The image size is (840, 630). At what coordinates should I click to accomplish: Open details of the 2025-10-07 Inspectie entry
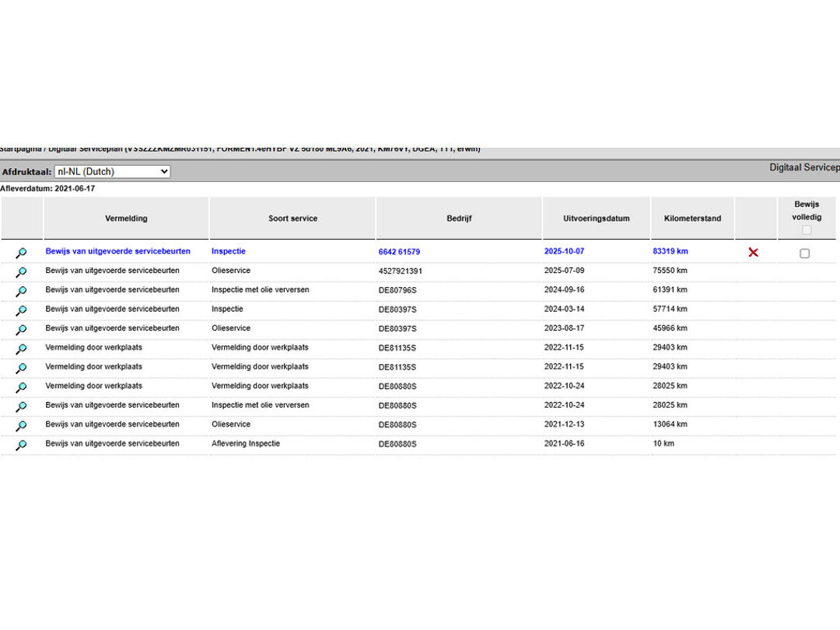21,253
